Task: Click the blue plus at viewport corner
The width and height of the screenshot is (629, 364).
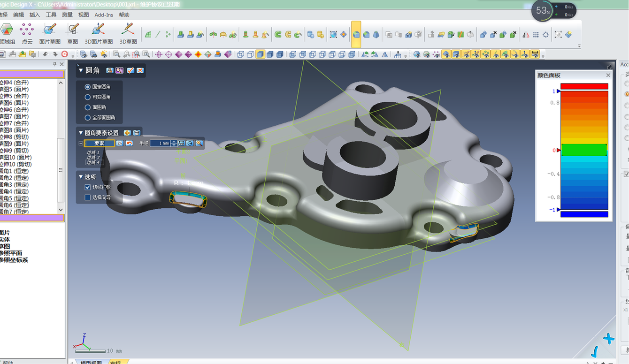Action: [608, 339]
